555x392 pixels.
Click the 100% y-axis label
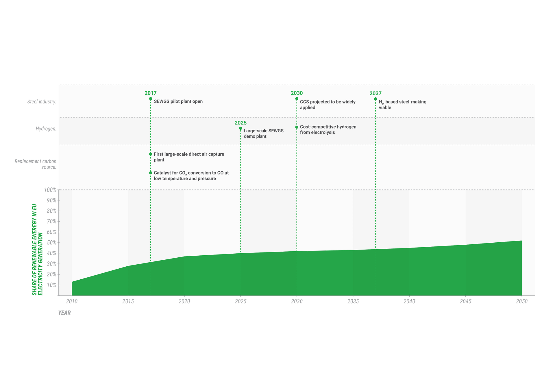[50, 190]
